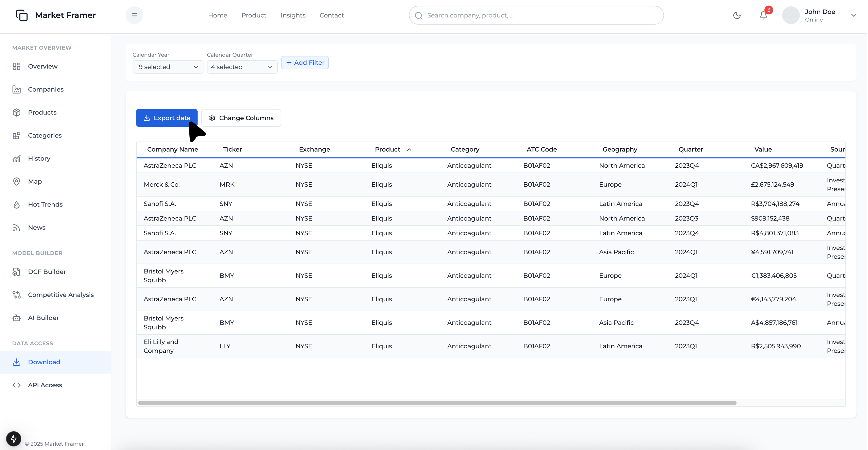The image size is (868, 450).
Task: Click the MRK ticker cell
Action: [x=227, y=185]
